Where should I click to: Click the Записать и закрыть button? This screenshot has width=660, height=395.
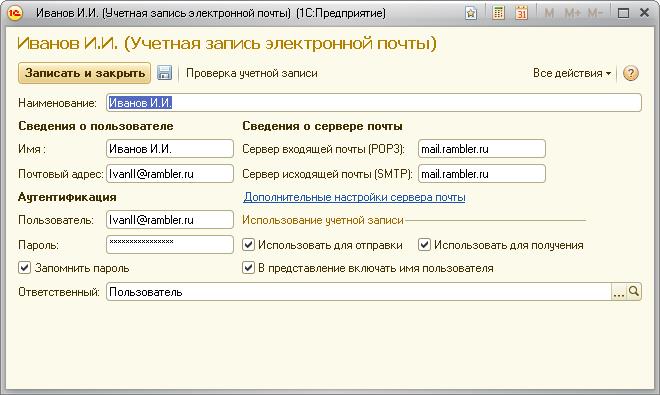(84, 73)
